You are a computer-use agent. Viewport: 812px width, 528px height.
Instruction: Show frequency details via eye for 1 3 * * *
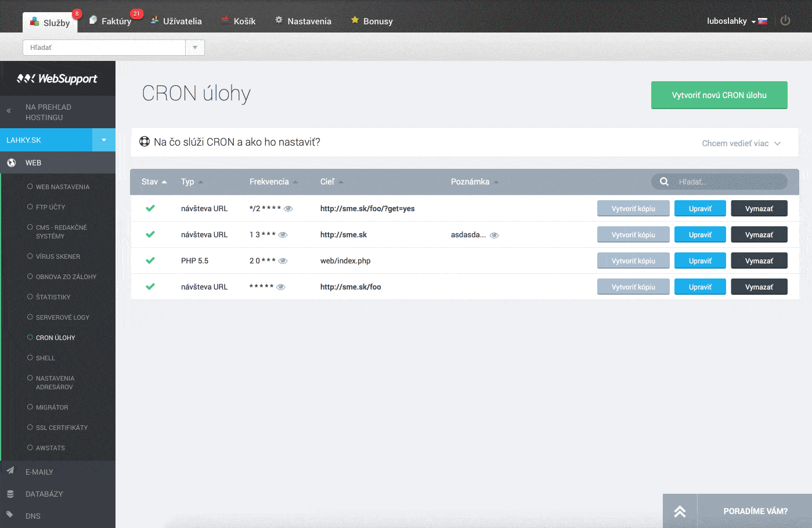click(283, 235)
